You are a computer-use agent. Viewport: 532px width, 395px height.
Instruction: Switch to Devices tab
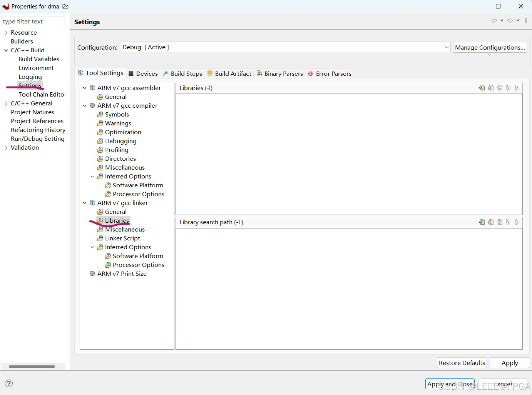143,73
